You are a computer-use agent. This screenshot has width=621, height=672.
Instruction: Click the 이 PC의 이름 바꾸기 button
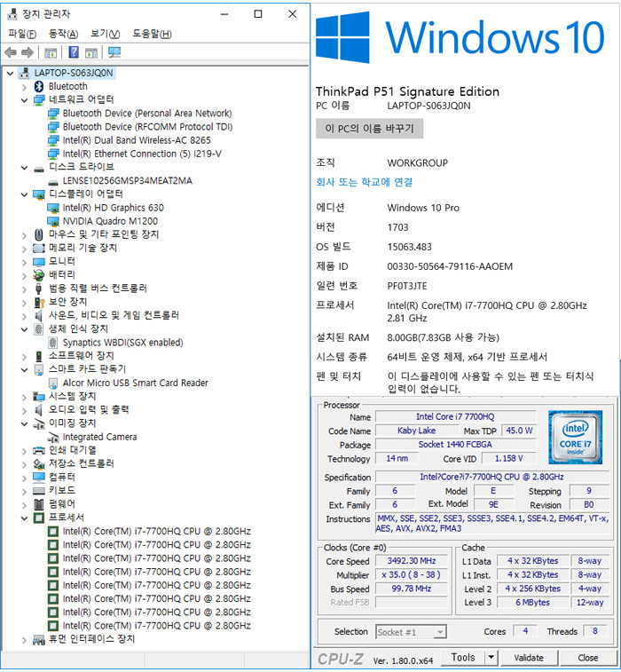click(369, 129)
